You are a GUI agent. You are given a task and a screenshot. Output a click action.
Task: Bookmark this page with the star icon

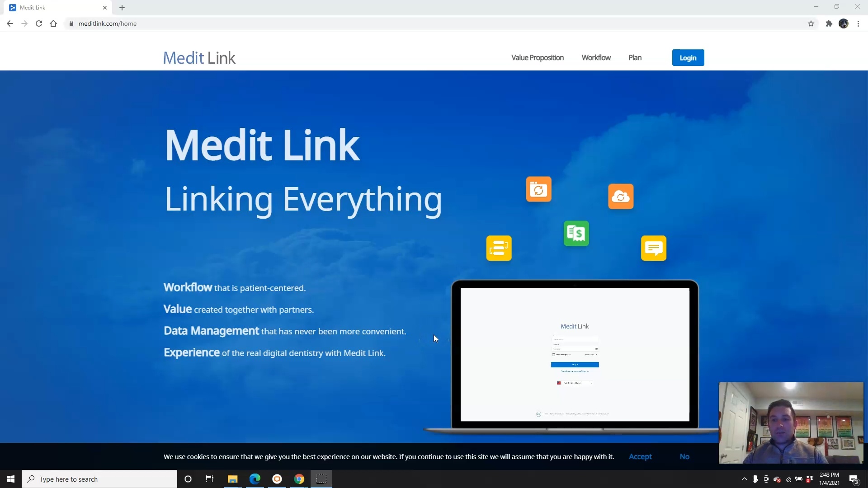point(811,23)
